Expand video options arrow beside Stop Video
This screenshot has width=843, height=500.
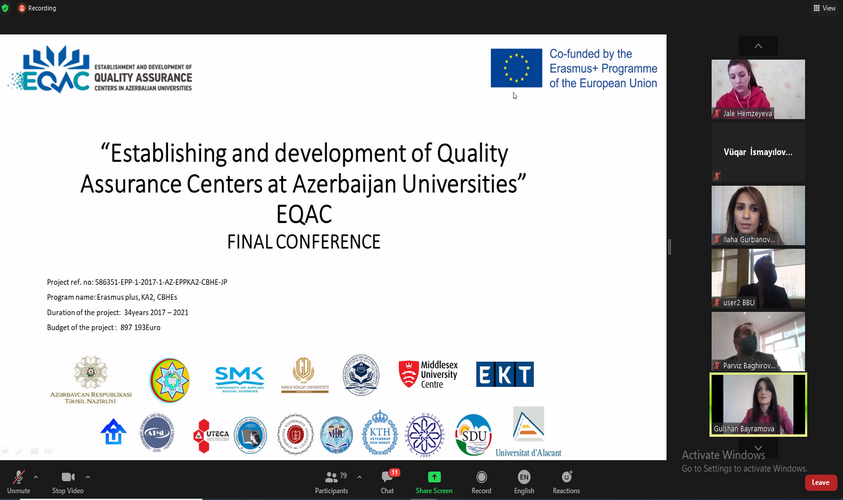point(88,477)
